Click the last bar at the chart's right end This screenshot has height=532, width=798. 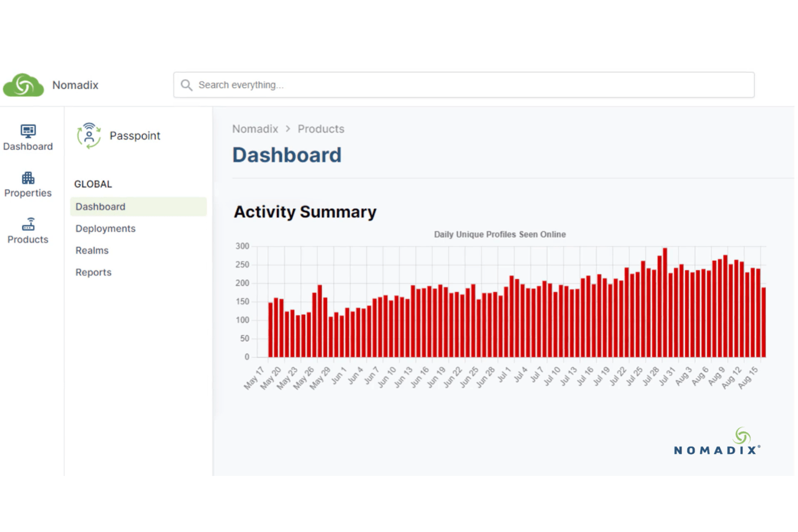point(763,322)
